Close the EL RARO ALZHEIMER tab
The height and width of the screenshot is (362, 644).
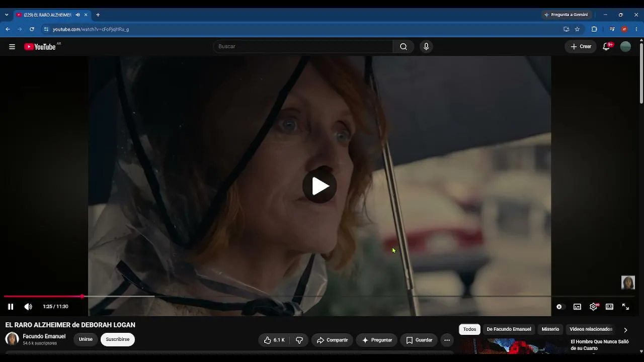tap(86, 15)
